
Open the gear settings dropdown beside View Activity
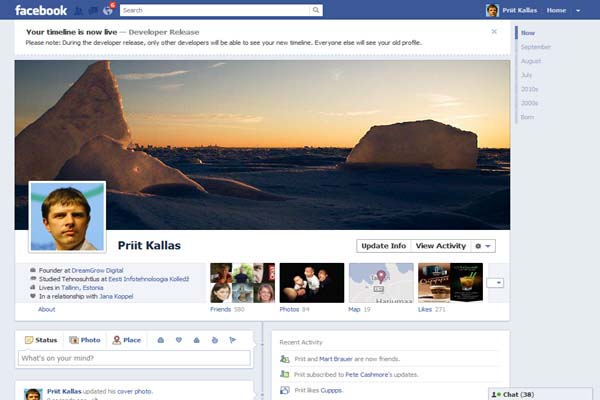tap(483, 246)
